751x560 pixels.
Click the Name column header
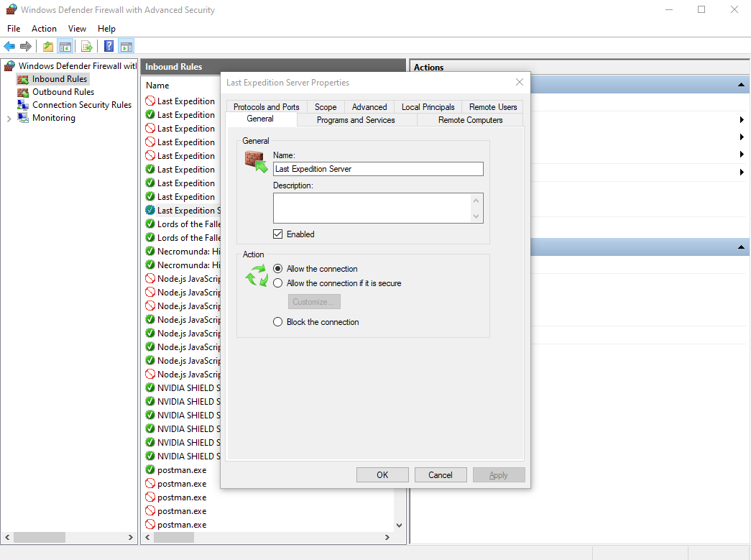pyautogui.click(x=157, y=86)
